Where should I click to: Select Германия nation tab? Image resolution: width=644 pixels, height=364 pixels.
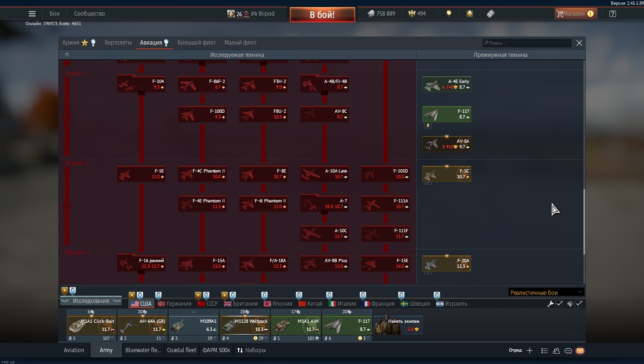click(x=175, y=304)
